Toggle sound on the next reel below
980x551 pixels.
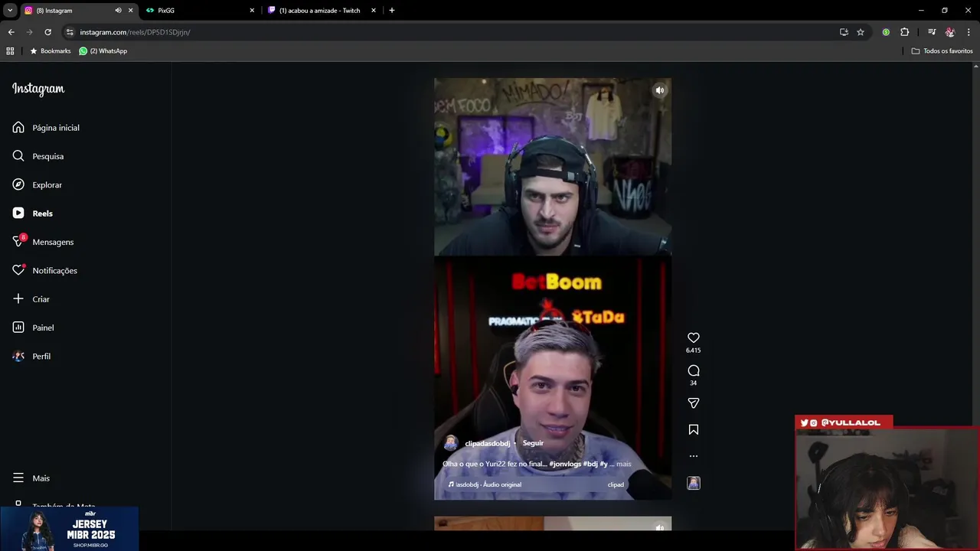tap(660, 527)
